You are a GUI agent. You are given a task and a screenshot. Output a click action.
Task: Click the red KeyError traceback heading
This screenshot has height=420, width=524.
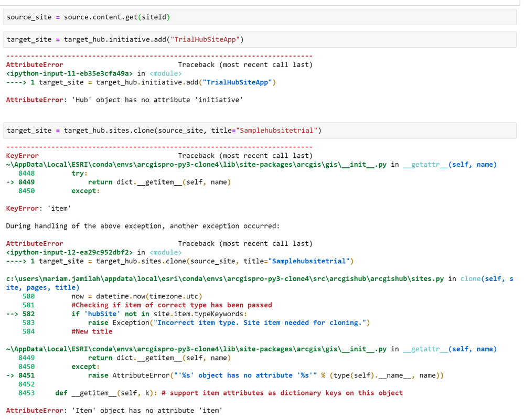tap(22, 156)
